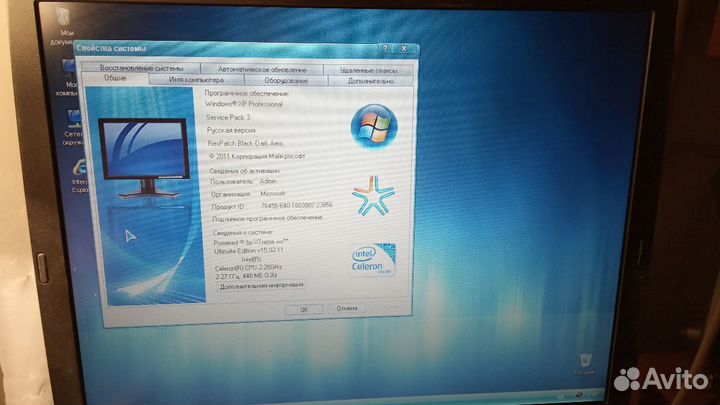Click the Windows orb logo
720x405 pixels.
[x=374, y=126]
